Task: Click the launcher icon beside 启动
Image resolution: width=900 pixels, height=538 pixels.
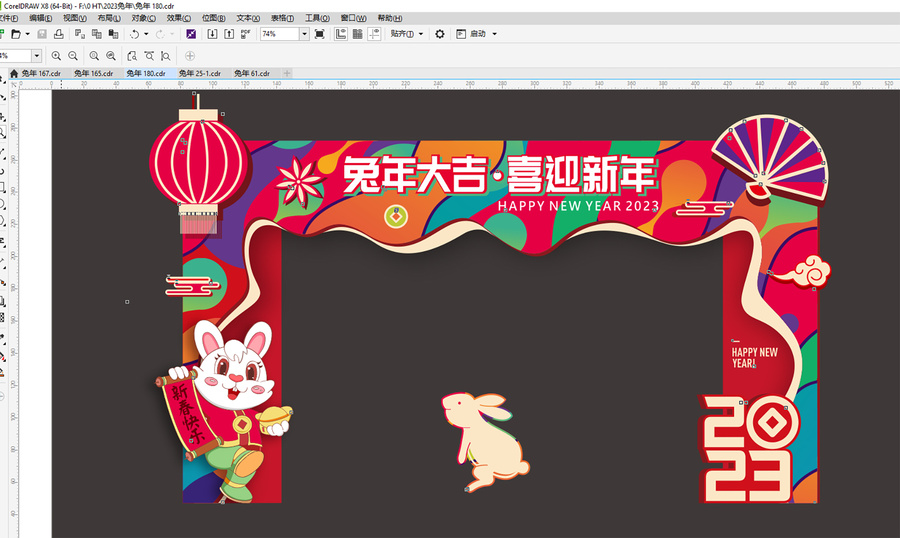Action: tap(461, 34)
